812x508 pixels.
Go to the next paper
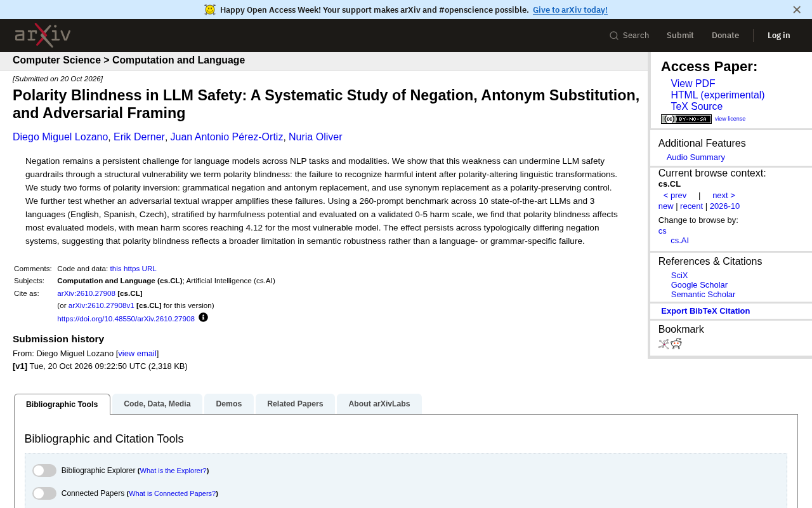pos(724,196)
